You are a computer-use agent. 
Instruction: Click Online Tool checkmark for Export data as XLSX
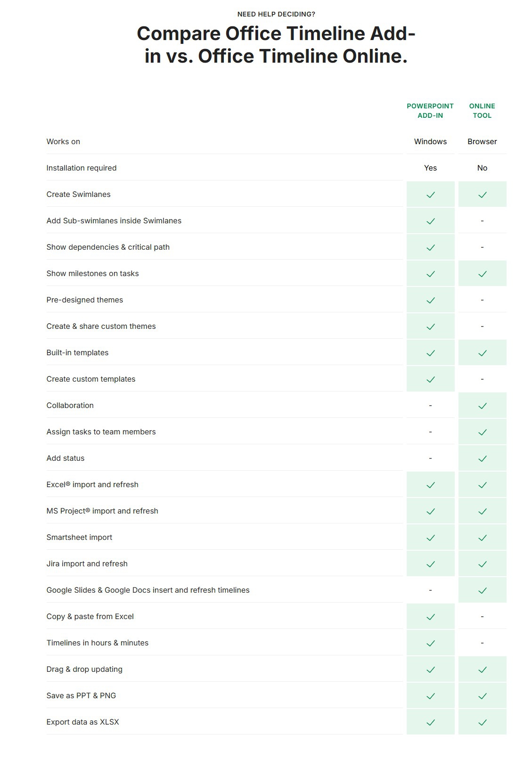pyautogui.click(x=482, y=722)
